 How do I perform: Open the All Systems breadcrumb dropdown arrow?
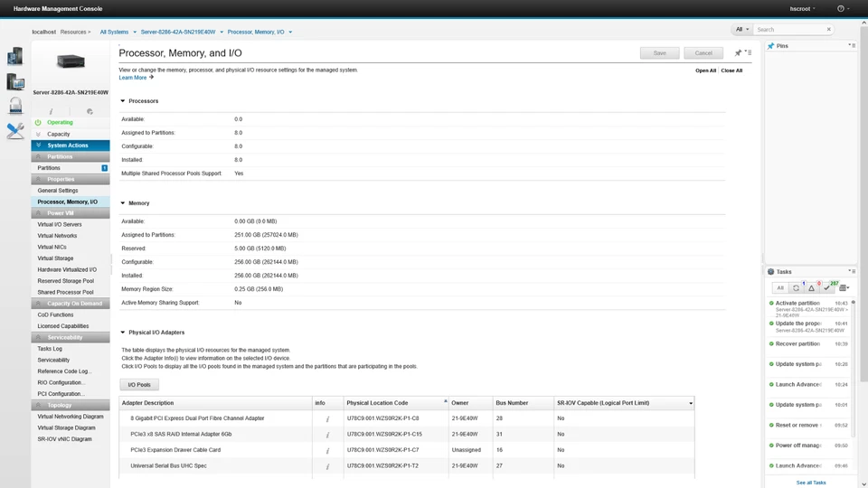pos(135,33)
